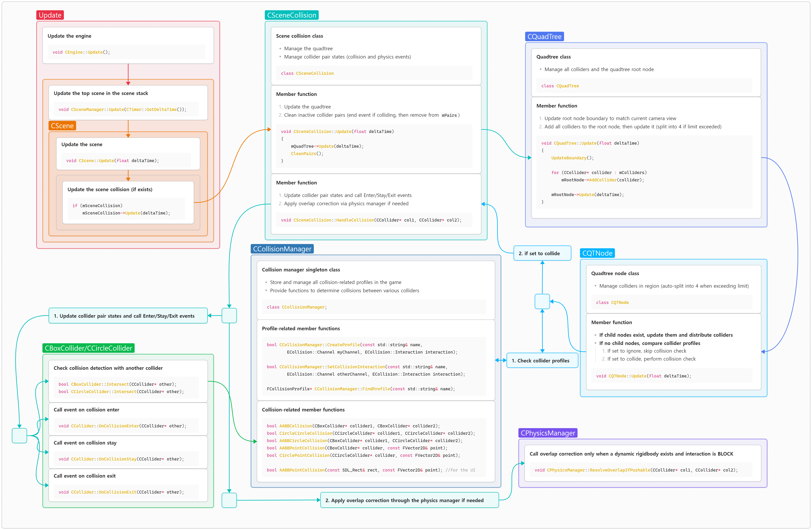
Task: Click the red Update group label
Action: pos(50,15)
